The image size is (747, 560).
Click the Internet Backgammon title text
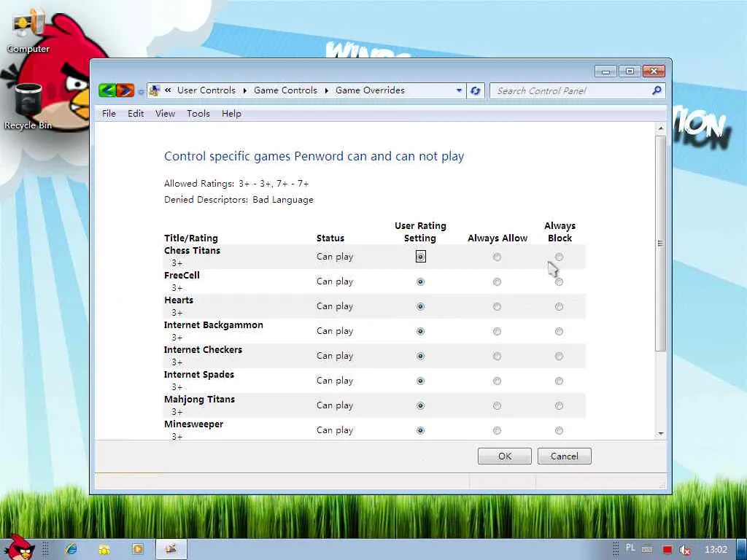[214, 324]
